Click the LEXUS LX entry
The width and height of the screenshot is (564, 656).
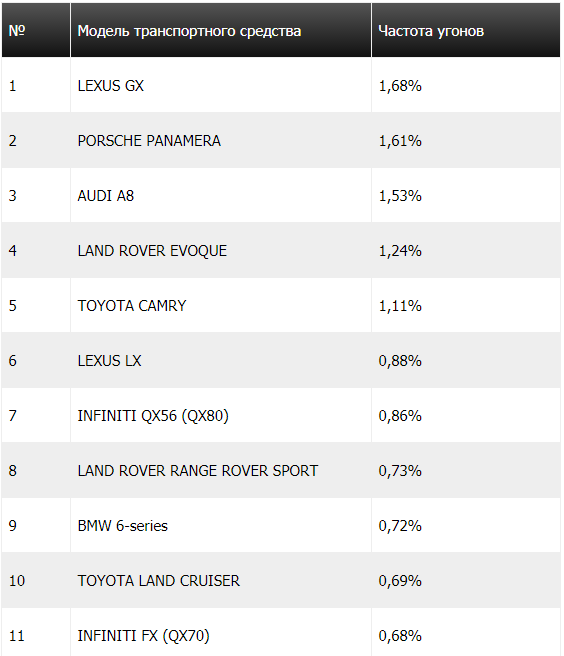[110, 361]
